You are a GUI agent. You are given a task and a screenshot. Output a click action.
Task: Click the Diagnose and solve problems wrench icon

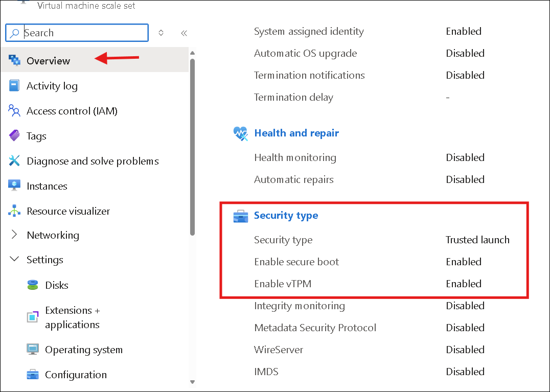(x=14, y=160)
